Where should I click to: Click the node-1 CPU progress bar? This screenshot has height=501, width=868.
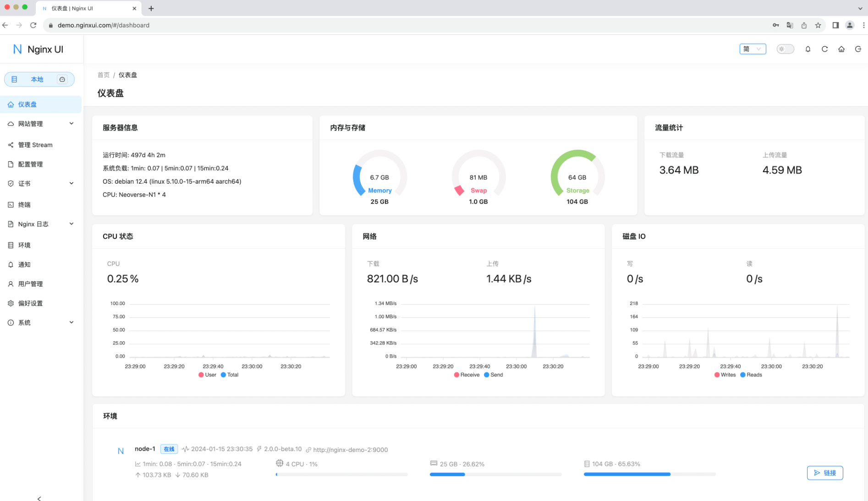tap(341, 474)
